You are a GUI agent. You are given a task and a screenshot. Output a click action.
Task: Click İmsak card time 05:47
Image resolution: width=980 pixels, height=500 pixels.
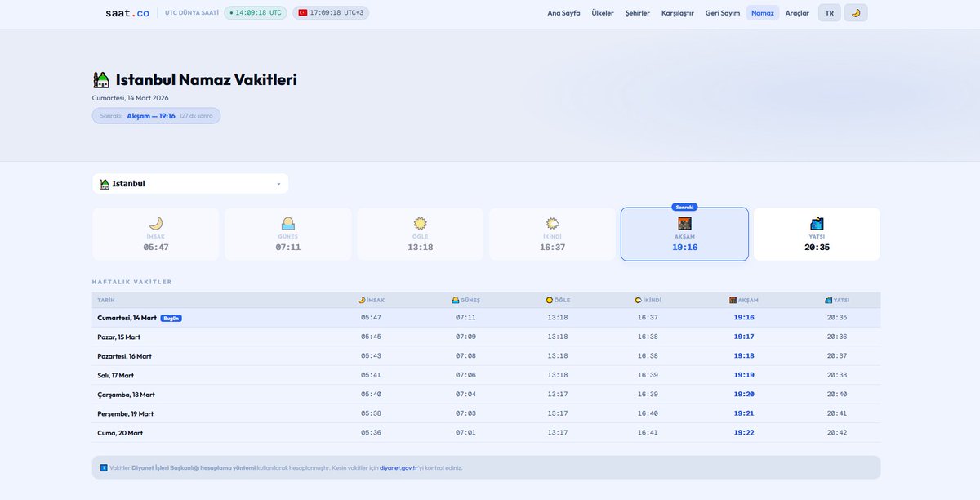tap(156, 247)
